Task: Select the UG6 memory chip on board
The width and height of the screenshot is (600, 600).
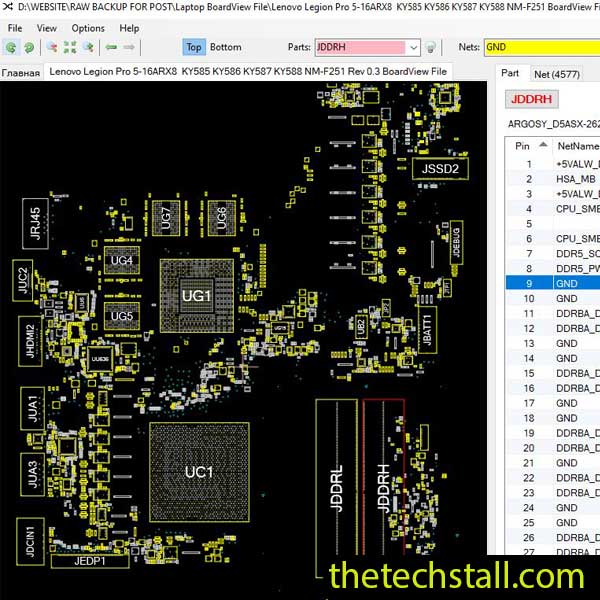Action: [222, 218]
